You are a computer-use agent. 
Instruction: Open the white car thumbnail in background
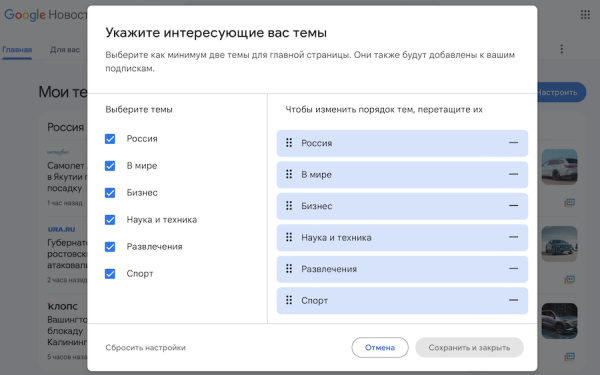coord(559,167)
